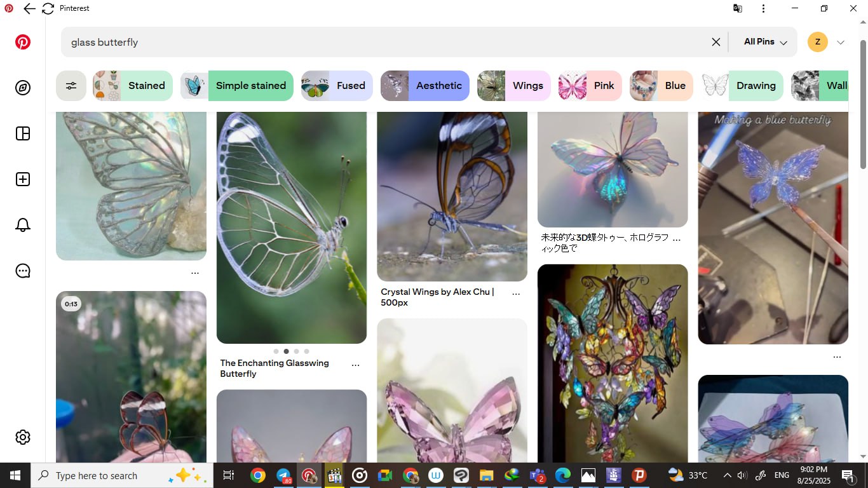The width and height of the screenshot is (868, 488).
Task: Open more options for Crystal Wings pin
Action: (516, 294)
